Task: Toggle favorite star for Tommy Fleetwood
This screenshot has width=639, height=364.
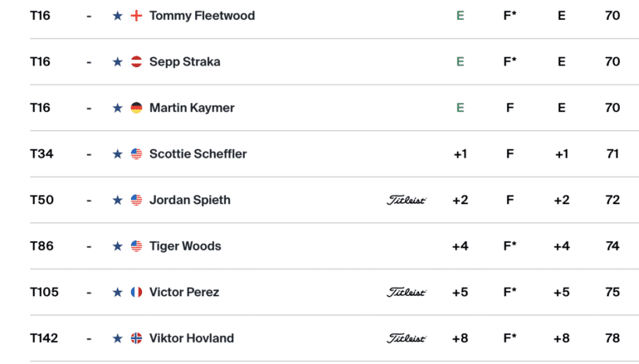Action: 118,16
